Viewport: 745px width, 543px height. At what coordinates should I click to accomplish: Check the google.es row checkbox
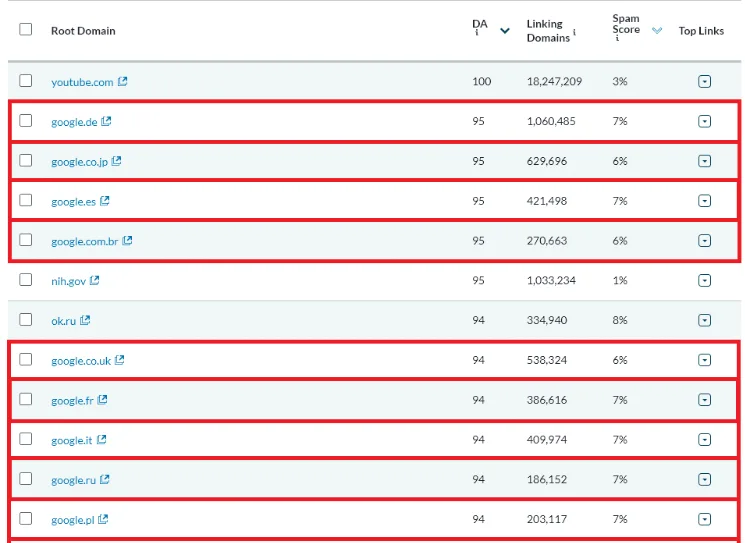pos(26,200)
